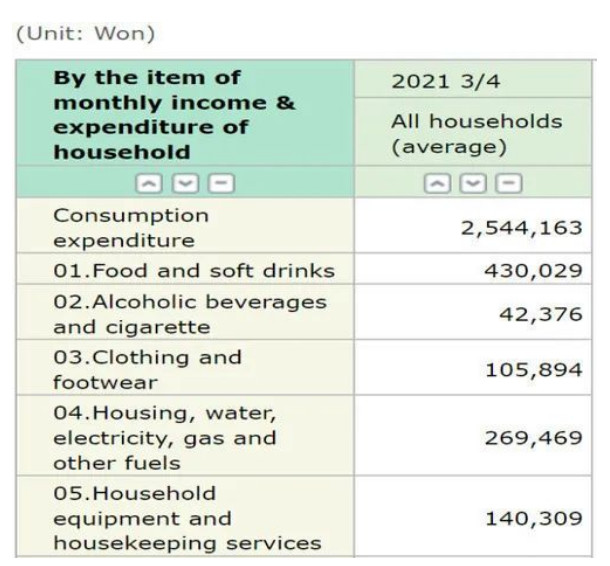Click minus icon under All households column
This screenshot has height=566, width=610.
[508, 183]
